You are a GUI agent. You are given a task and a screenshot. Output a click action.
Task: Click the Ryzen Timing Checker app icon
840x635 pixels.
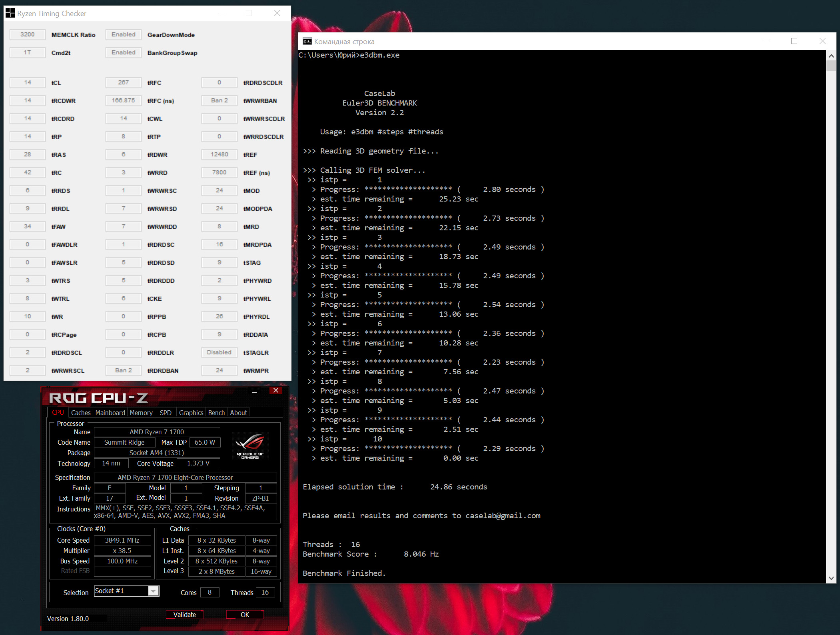[x=10, y=13]
